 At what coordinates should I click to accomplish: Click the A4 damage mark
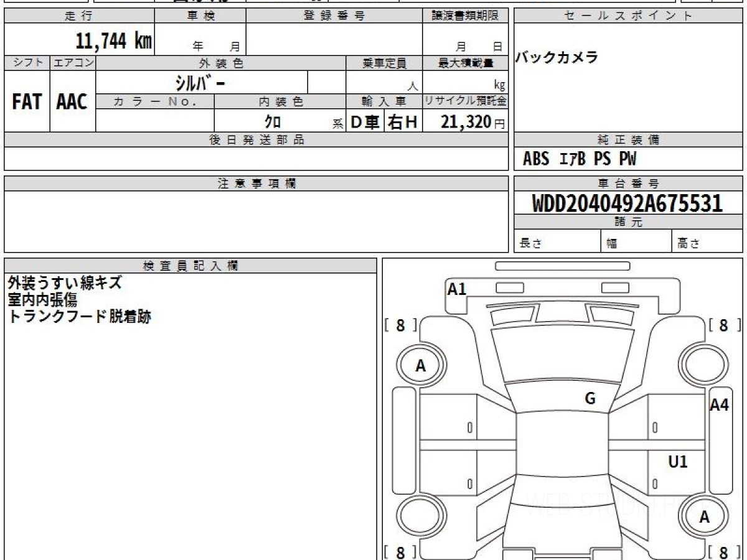719,405
